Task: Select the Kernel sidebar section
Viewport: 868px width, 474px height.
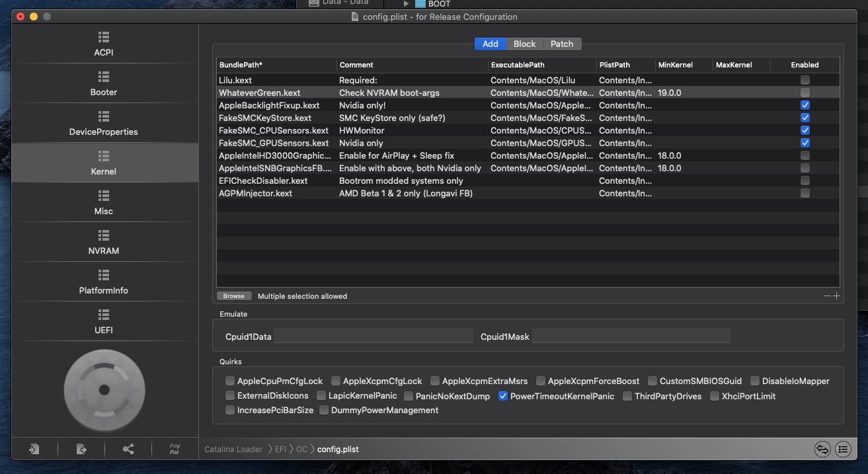Action: [104, 163]
